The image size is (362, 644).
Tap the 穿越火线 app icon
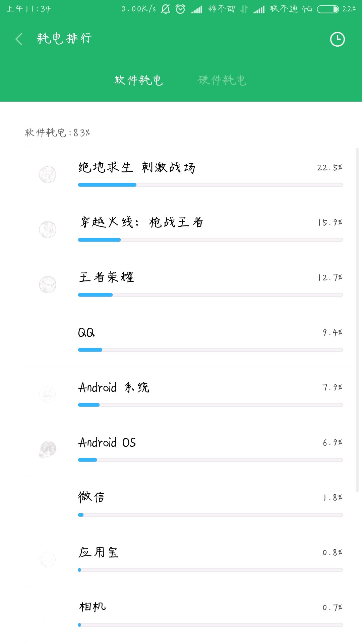coord(48,230)
